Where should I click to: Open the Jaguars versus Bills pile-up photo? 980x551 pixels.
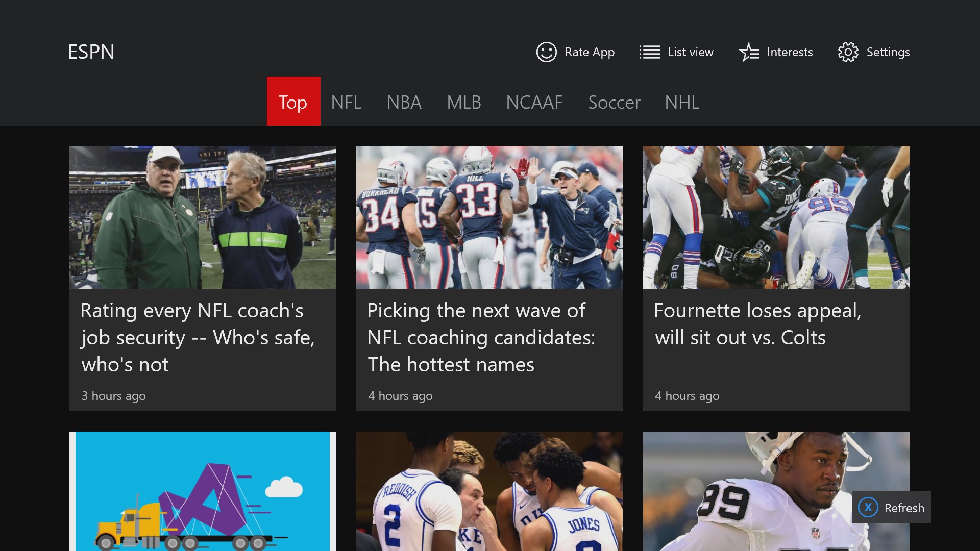tap(776, 217)
